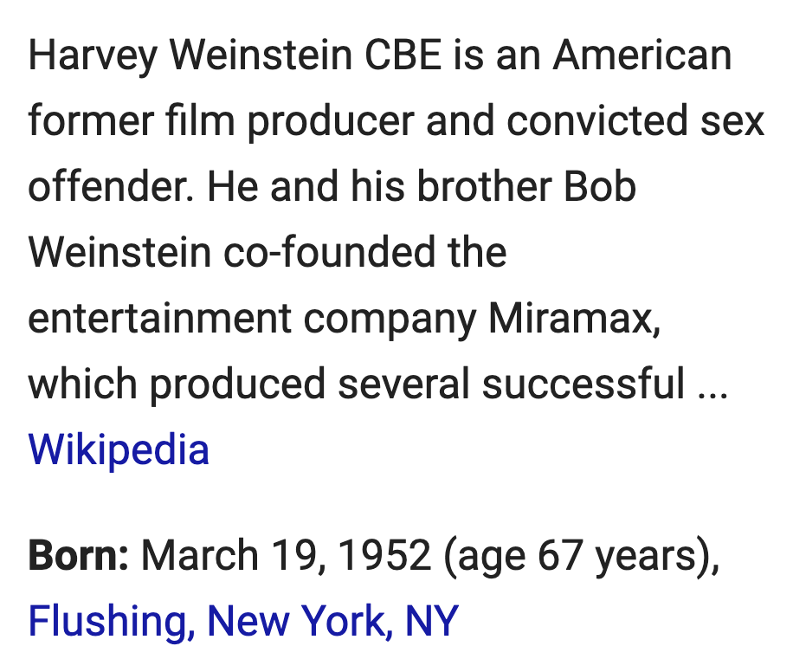Click the word offender
This screenshot has width=793, height=672.
111,187
